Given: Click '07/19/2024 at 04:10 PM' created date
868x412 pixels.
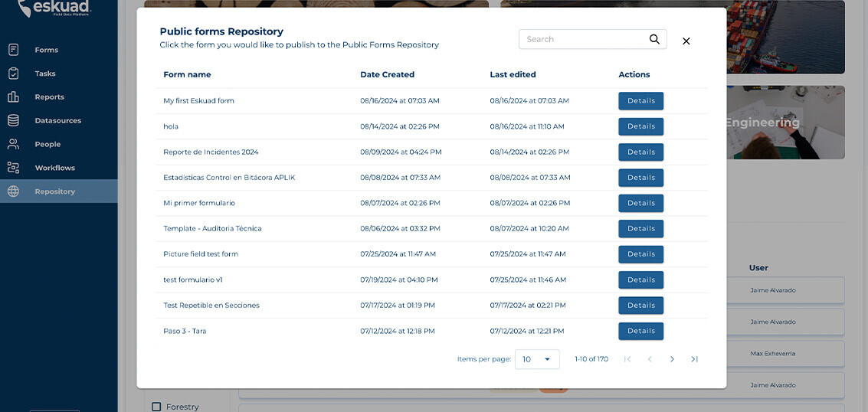Looking at the screenshot, I should [399, 280].
